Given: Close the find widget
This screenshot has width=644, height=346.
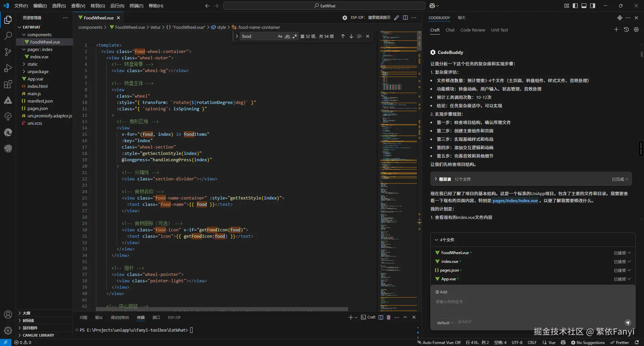Looking at the screenshot, I should (368, 36).
